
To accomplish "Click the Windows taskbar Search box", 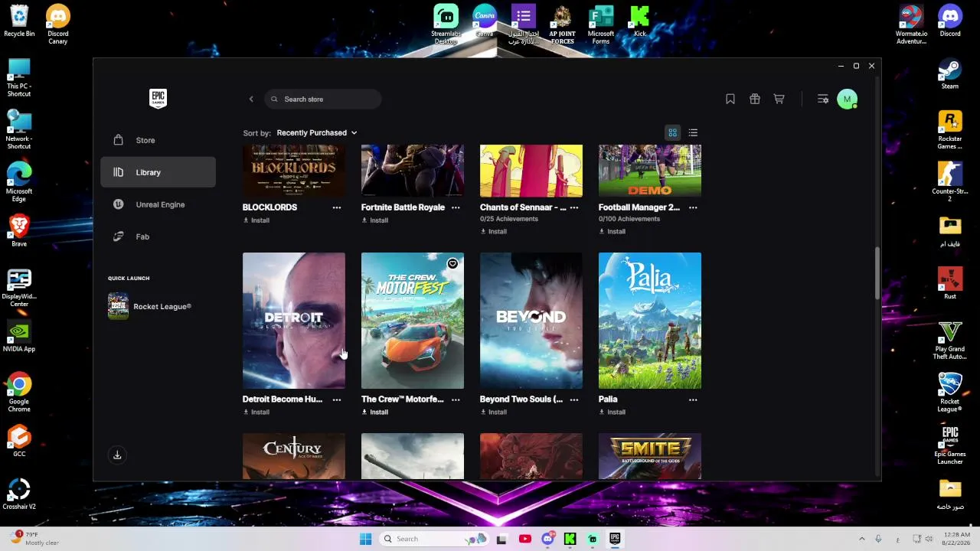I will click(x=434, y=539).
